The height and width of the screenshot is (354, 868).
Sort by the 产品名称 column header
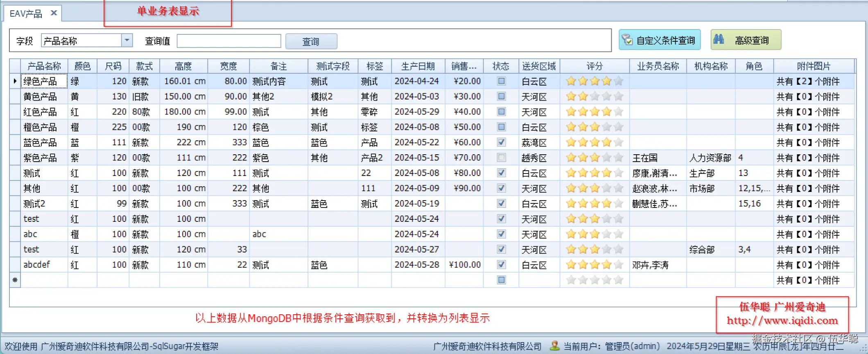[44, 66]
